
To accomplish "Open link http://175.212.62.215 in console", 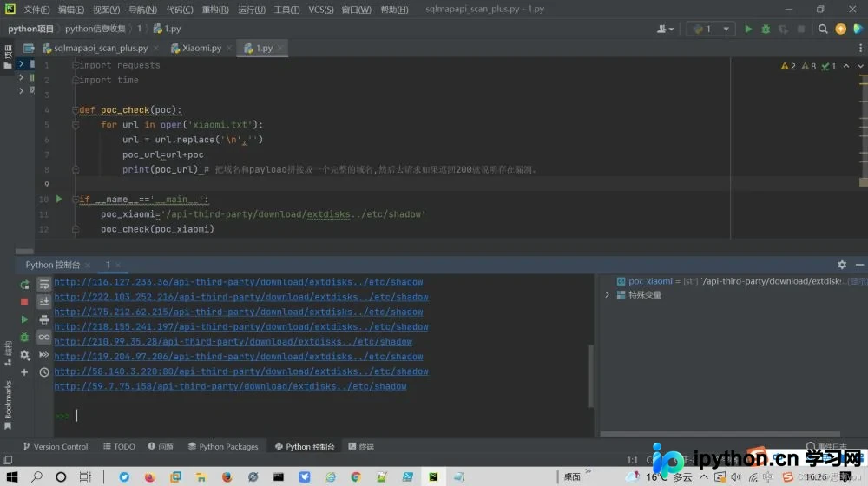I will [x=239, y=312].
